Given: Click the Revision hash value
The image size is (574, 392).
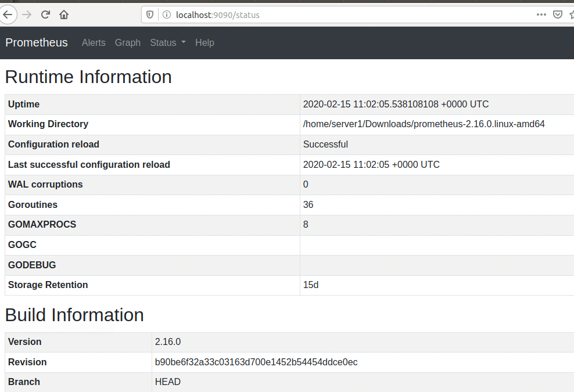Looking at the screenshot, I should tap(256, 362).
